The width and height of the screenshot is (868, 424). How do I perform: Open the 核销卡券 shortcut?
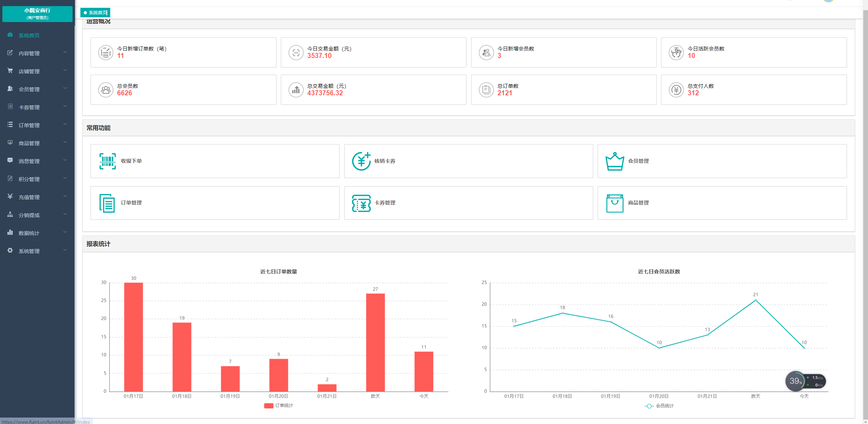[468, 161]
